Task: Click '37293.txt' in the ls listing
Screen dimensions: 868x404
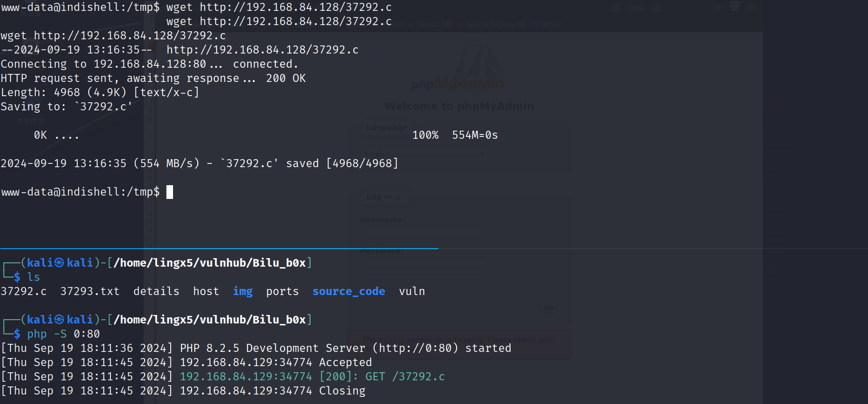Action: 90,291
